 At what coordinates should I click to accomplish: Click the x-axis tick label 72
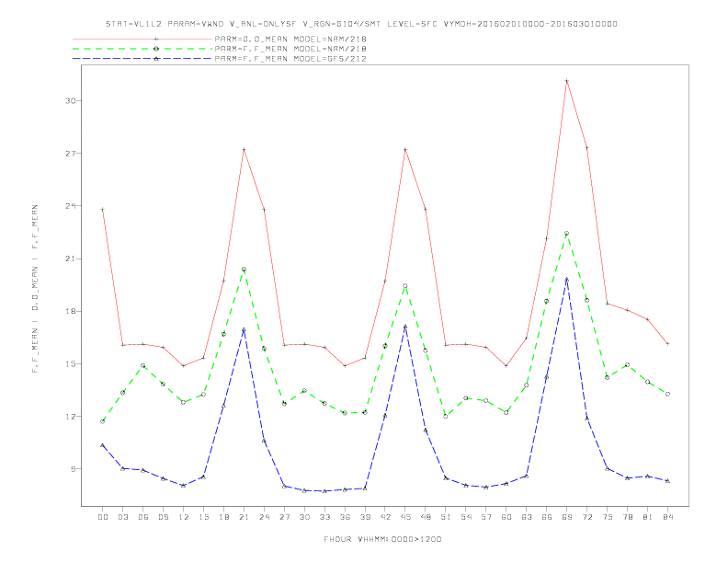tap(587, 517)
